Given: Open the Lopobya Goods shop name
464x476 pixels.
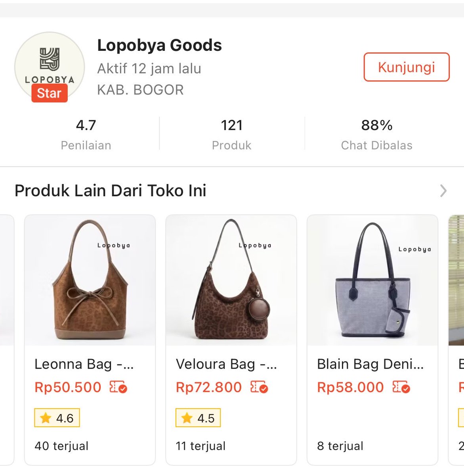Looking at the screenshot, I should point(159,45).
